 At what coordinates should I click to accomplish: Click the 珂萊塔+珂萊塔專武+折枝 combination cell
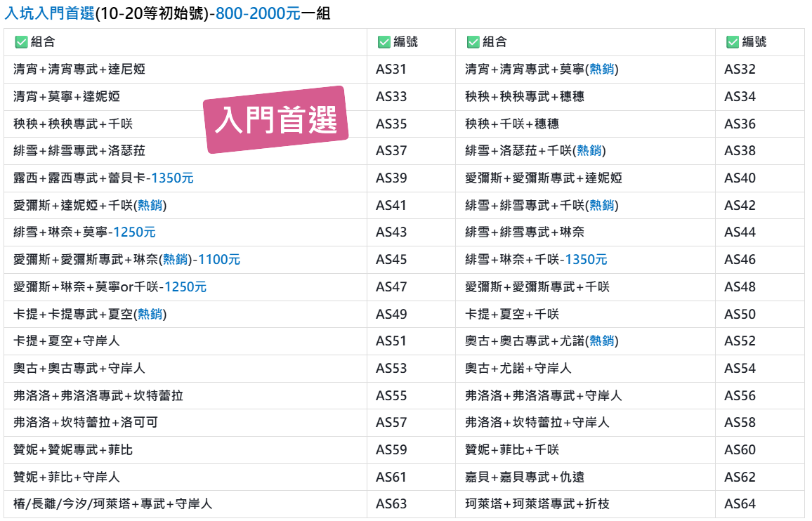click(585, 503)
